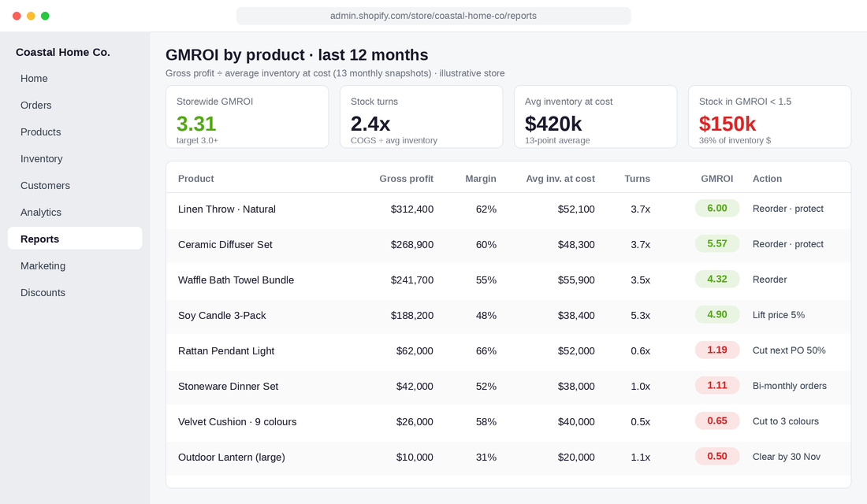The width and height of the screenshot is (867, 504).
Task: Click the 1.19 GMROI badge
Action: [x=717, y=350]
